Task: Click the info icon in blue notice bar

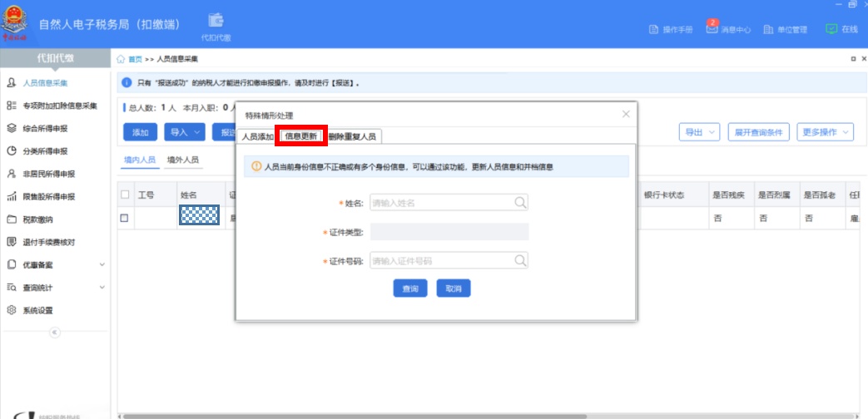Action: click(x=126, y=83)
